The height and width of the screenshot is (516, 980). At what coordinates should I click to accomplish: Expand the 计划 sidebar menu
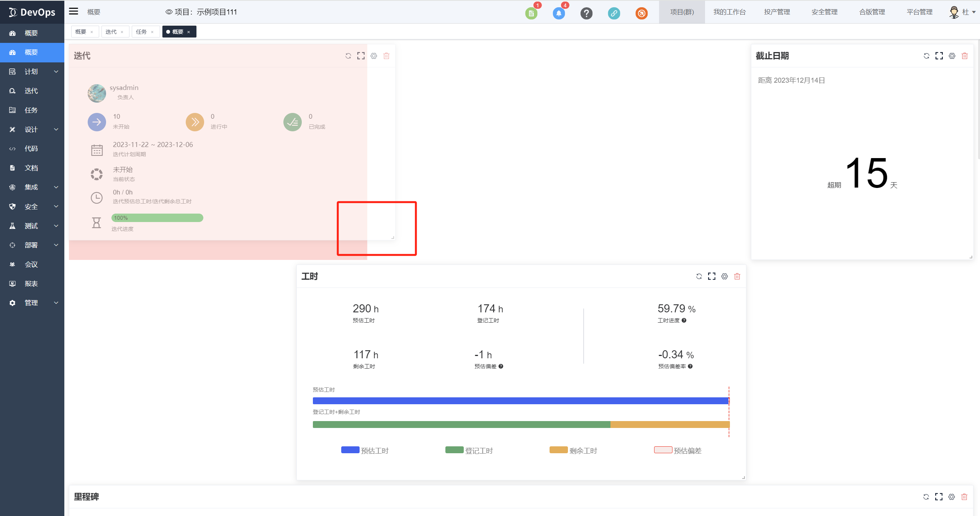point(32,72)
